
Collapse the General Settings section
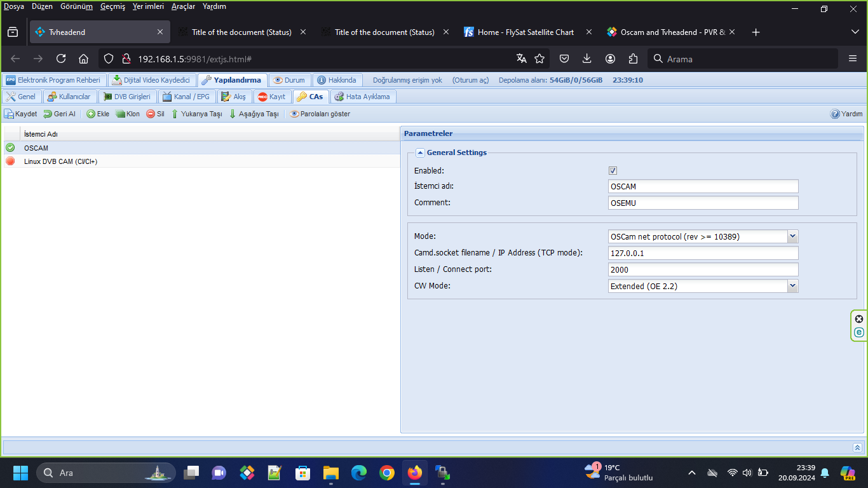(x=420, y=152)
